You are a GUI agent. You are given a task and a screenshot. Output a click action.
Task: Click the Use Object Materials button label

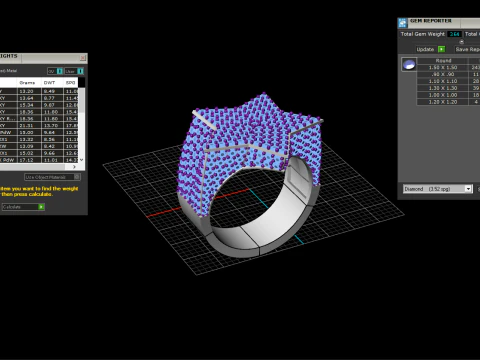point(46,177)
